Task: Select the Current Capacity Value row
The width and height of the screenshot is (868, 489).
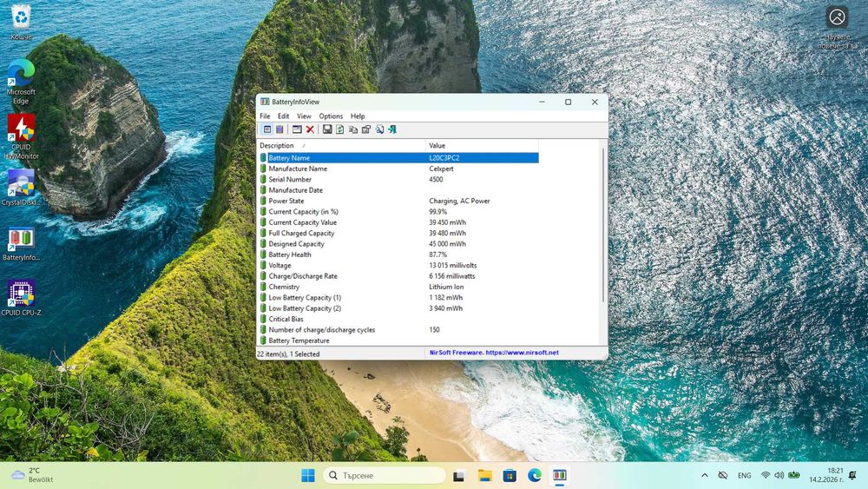Action: (x=398, y=222)
